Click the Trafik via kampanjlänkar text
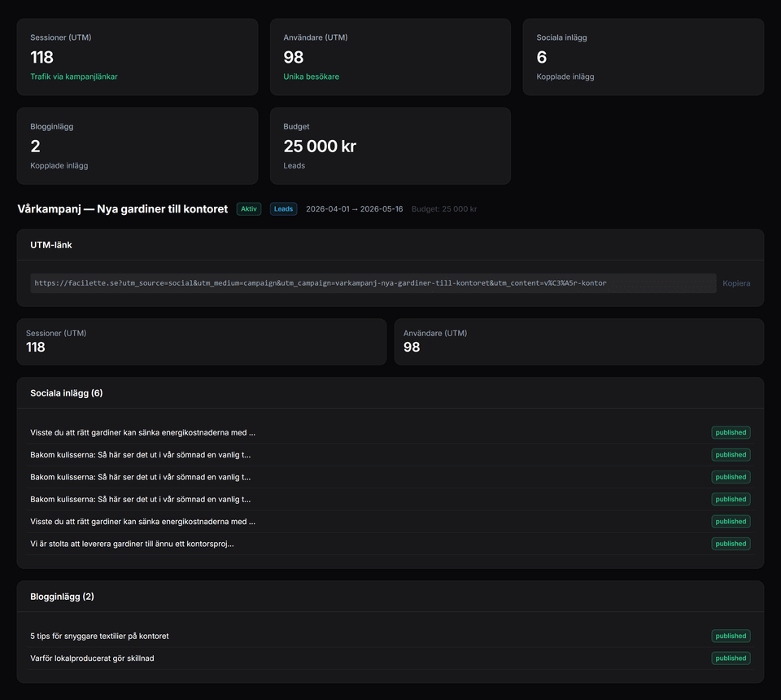The height and width of the screenshot is (700, 781). pos(74,77)
